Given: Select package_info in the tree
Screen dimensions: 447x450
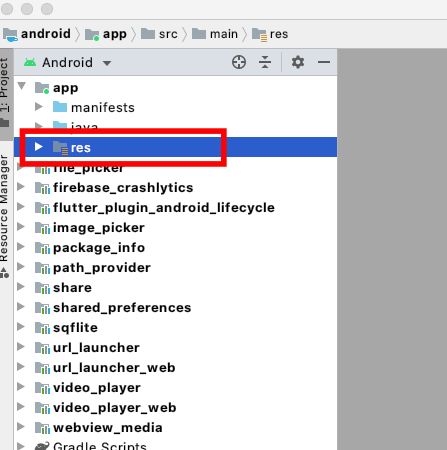Looking at the screenshot, I should 99,248.
